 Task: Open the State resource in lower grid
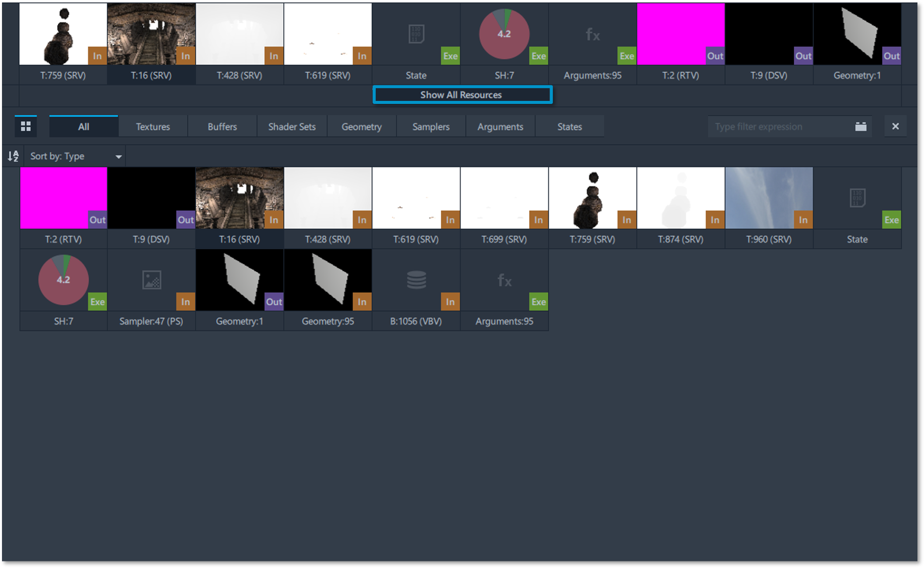coord(857,198)
